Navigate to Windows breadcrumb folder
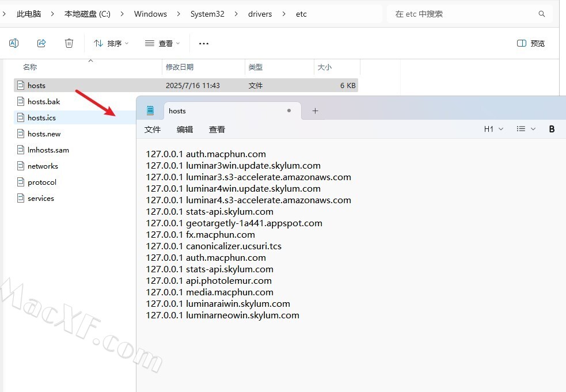566x392 pixels. (x=150, y=14)
